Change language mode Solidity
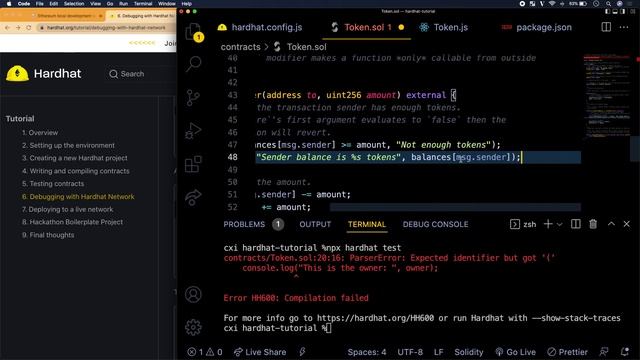 469,352
